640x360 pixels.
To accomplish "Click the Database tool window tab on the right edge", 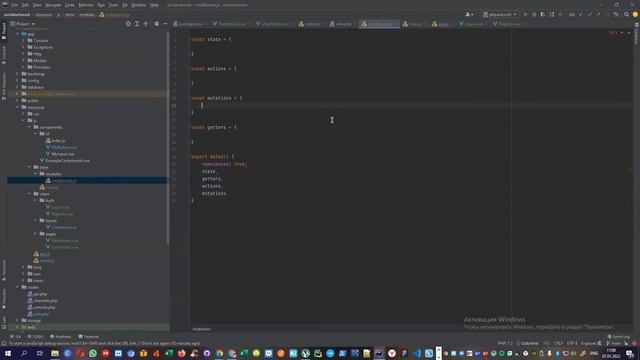I will (x=636, y=33).
